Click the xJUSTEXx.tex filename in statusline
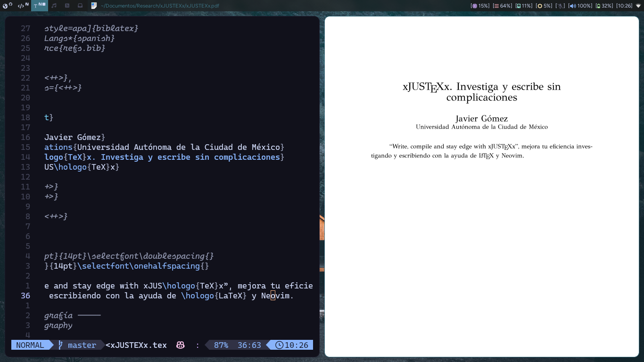 [x=136, y=345]
